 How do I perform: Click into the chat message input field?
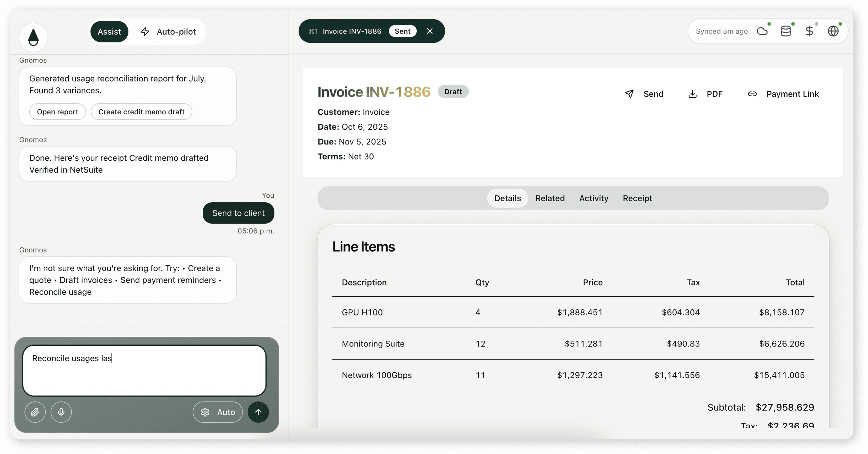pyautogui.click(x=144, y=370)
